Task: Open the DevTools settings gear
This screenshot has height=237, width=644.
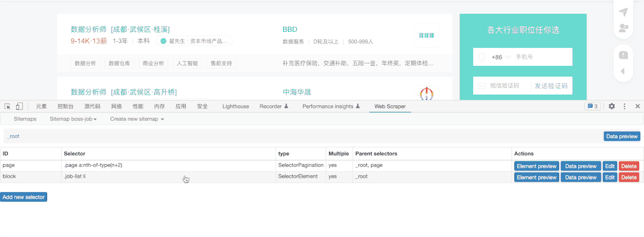Action: coord(612,106)
